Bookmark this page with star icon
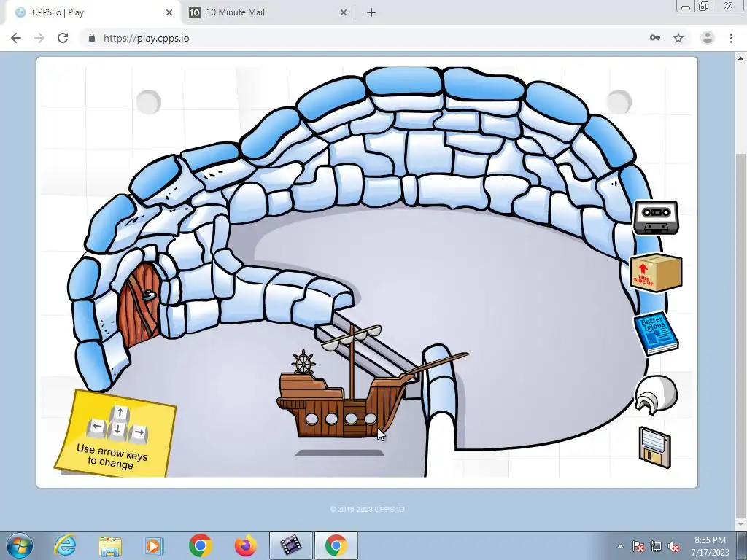 click(x=678, y=38)
